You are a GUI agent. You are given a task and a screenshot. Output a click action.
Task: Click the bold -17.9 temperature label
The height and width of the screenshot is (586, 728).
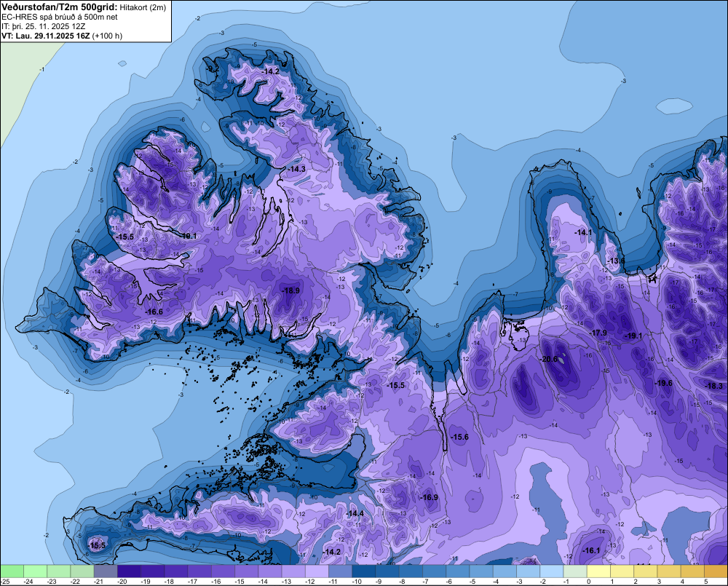598,333
